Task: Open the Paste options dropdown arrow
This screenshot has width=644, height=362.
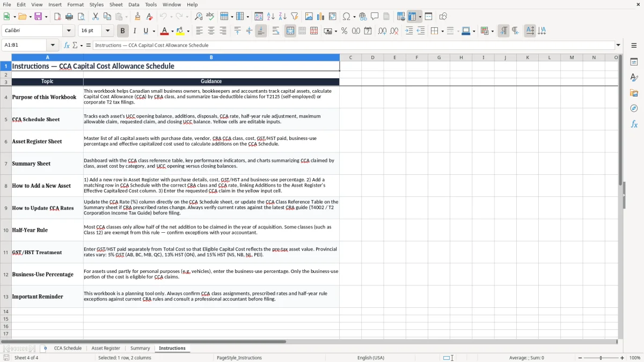Action: pyautogui.click(x=126, y=17)
